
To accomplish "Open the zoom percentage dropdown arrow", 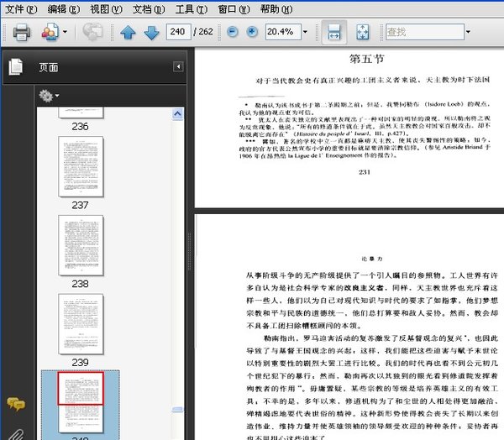I will (305, 32).
